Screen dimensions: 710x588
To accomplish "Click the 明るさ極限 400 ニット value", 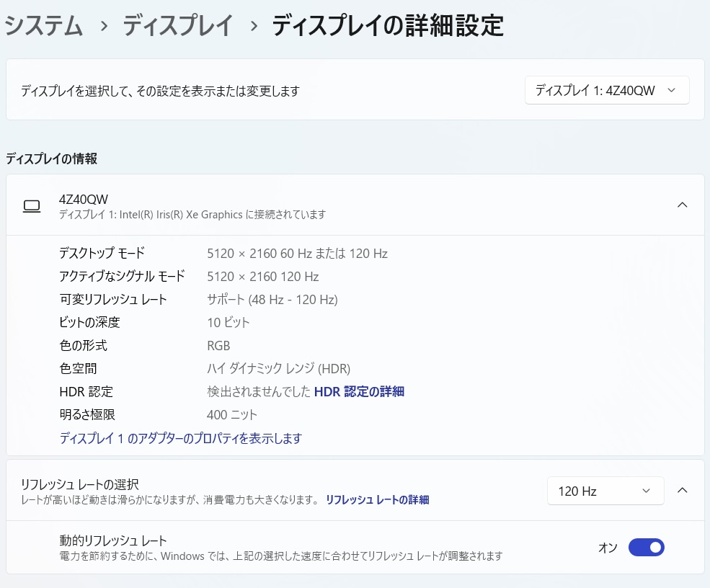I will [x=231, y=415].
